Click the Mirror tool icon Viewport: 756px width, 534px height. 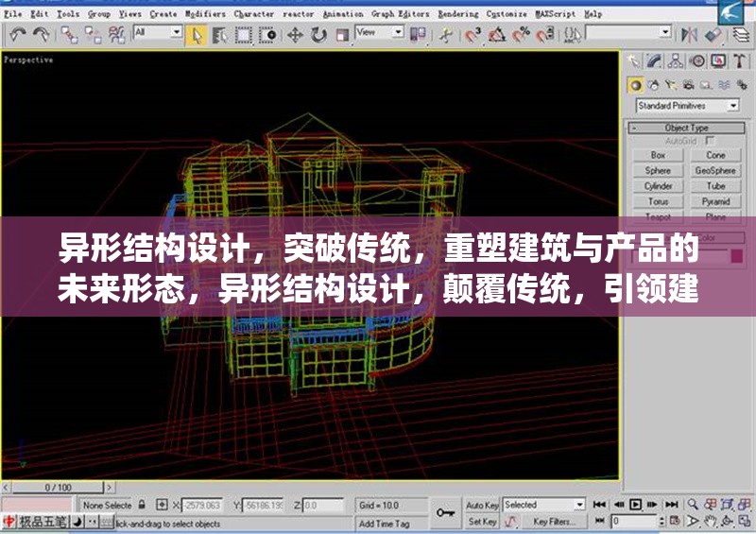[x=689, y=35]
